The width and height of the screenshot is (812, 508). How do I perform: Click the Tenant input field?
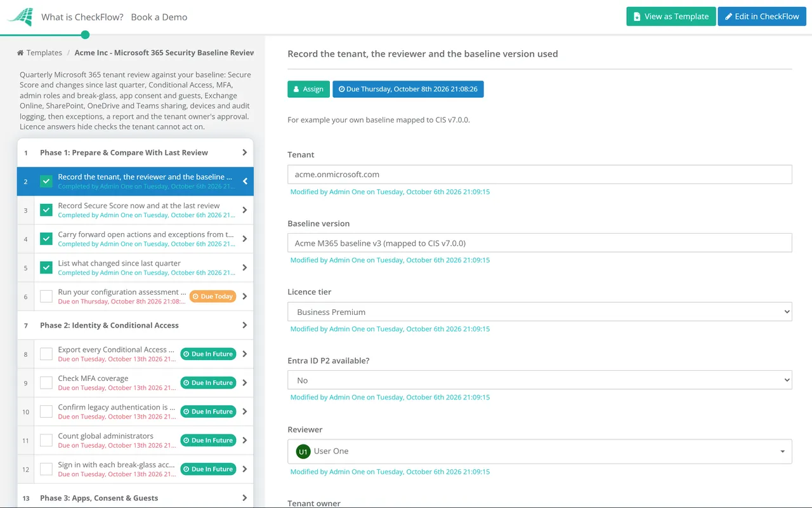(x=540, y=175)
